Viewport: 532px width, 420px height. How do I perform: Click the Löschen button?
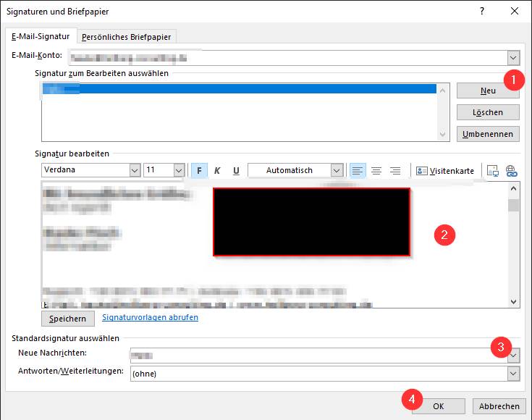point(488,112)
